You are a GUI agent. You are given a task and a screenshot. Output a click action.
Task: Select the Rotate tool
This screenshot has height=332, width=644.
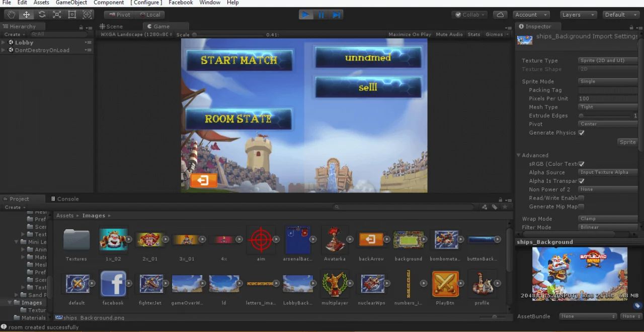[x=42, y=15]
